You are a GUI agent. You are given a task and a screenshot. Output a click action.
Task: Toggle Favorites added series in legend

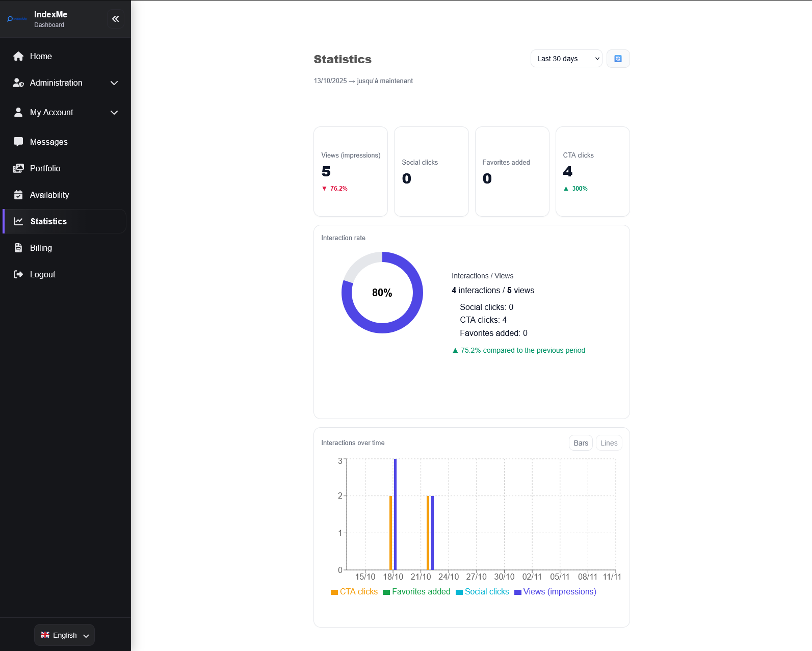pyautogui.click(x=416, y=592)
